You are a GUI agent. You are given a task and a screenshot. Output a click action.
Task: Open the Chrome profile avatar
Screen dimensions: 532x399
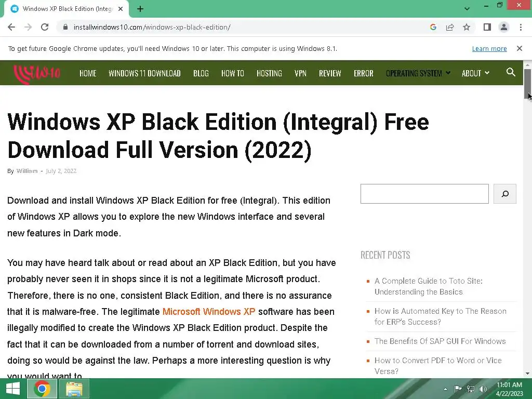[504, 27]
